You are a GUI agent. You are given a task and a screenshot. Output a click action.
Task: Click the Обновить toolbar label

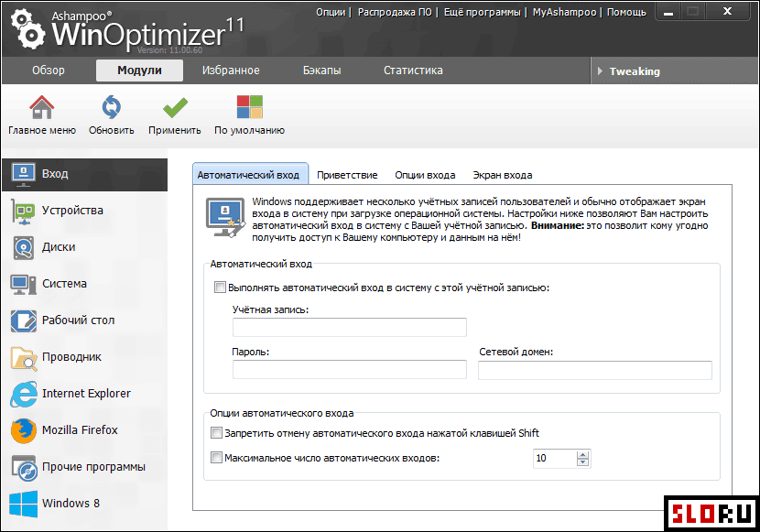click(112, 130)
